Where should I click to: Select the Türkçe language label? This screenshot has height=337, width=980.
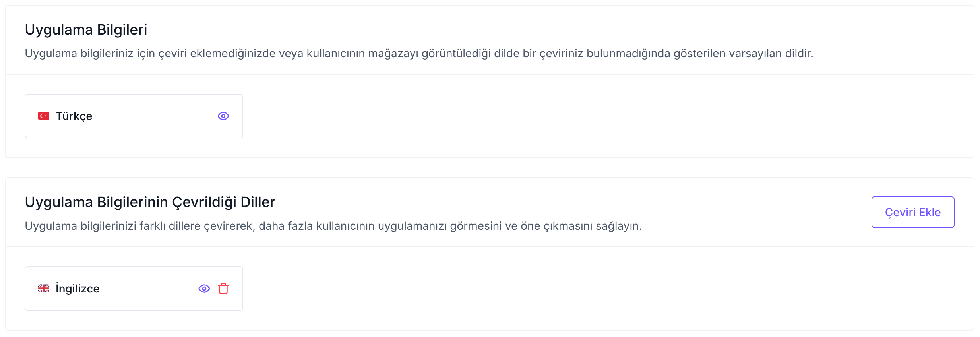click(74, 116)
